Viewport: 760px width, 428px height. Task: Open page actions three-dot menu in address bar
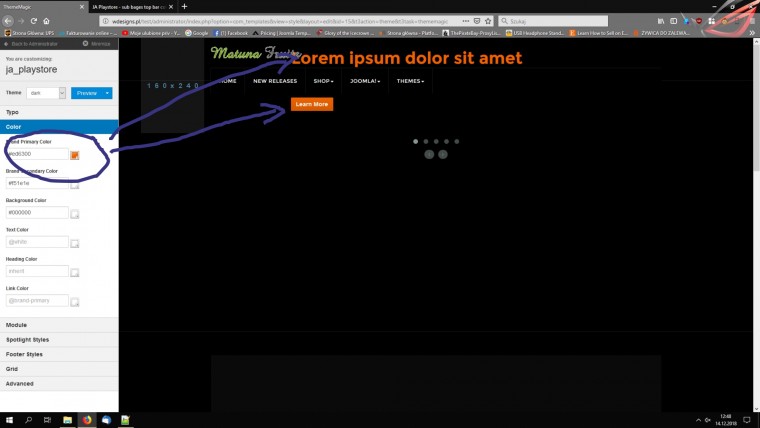[x=466, y=21]
